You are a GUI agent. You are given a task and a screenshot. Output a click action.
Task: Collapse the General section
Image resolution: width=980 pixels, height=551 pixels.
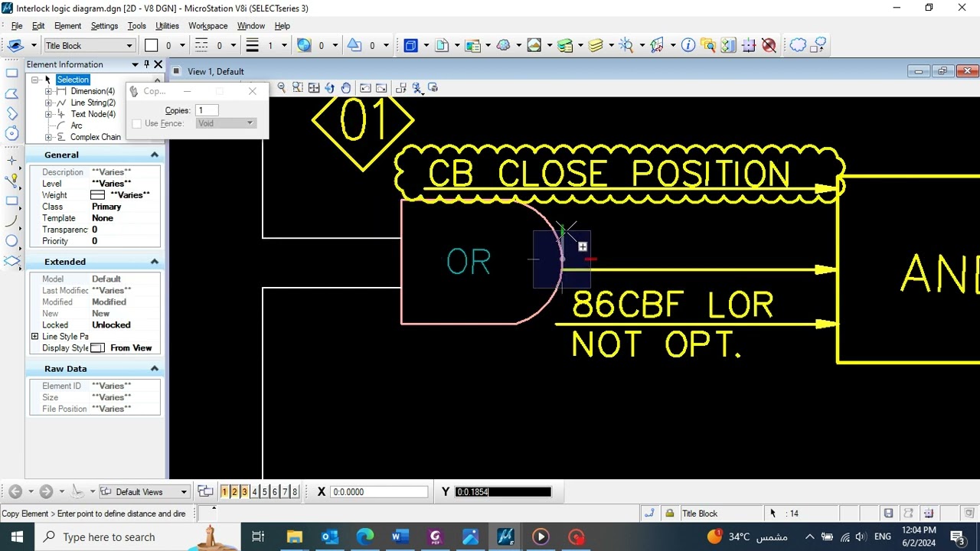tap(154, 155)
